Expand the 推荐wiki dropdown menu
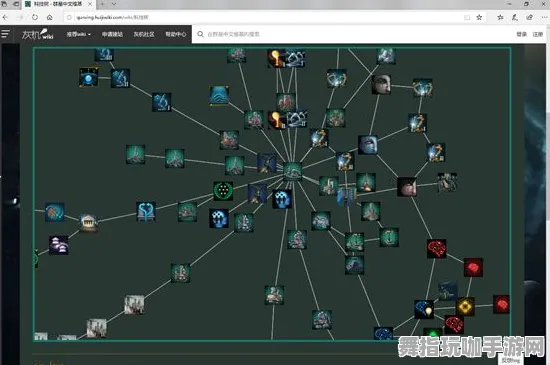This screenshot has width=550, height=365. [x=79, y=34]
